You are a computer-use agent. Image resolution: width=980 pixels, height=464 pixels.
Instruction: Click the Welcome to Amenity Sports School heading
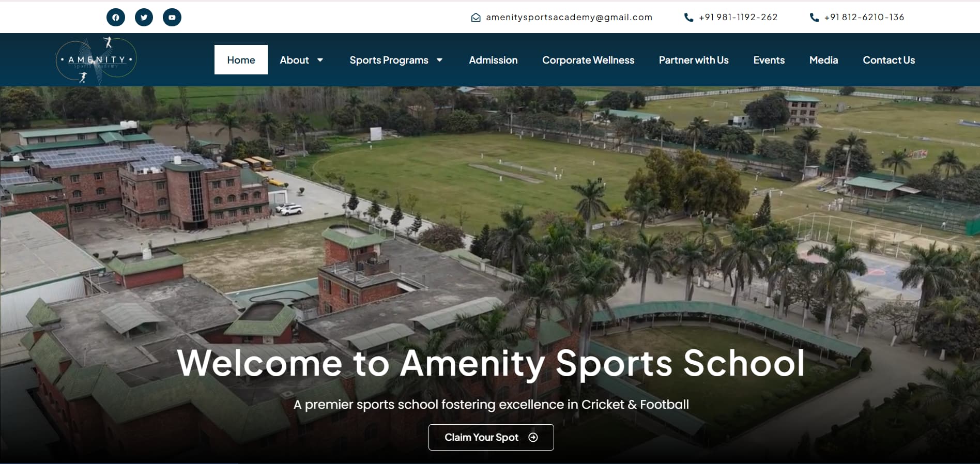[x=491, y=363]
